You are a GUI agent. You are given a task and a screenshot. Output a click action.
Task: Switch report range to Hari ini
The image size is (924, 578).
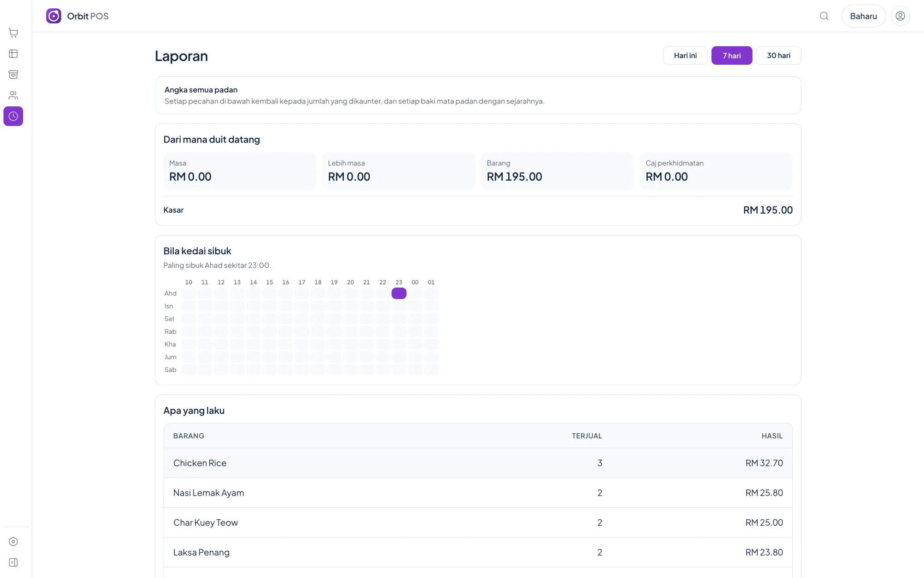(x=685, y=55)
